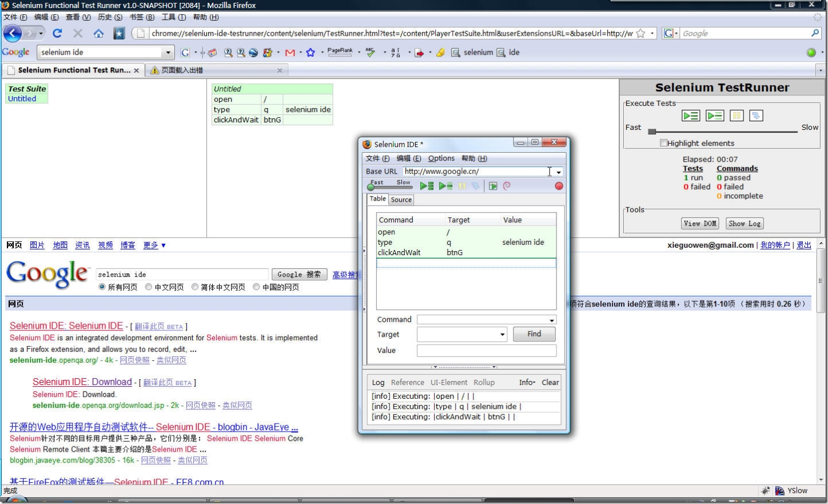This screenshot has width=828, height=504.
Task: Play with Selenium TestRunner icon in IDE
Action: [x=493, y=186]
